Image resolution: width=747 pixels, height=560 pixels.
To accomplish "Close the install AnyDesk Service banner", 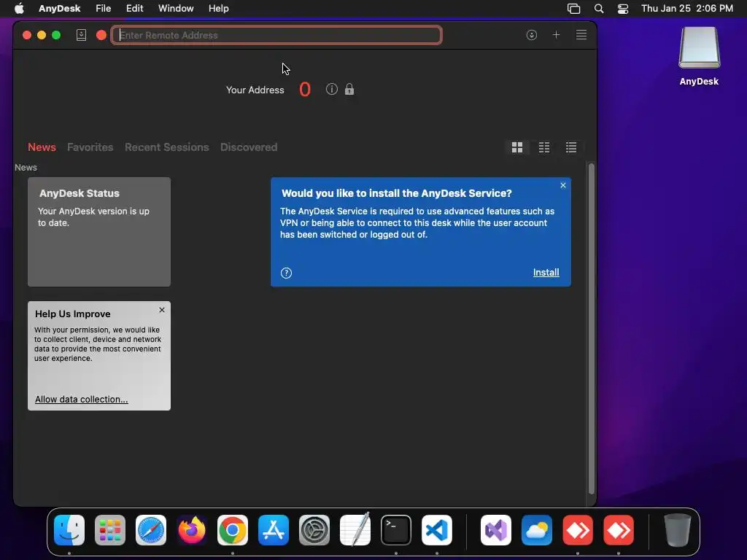I will click(x=563, y=185).
